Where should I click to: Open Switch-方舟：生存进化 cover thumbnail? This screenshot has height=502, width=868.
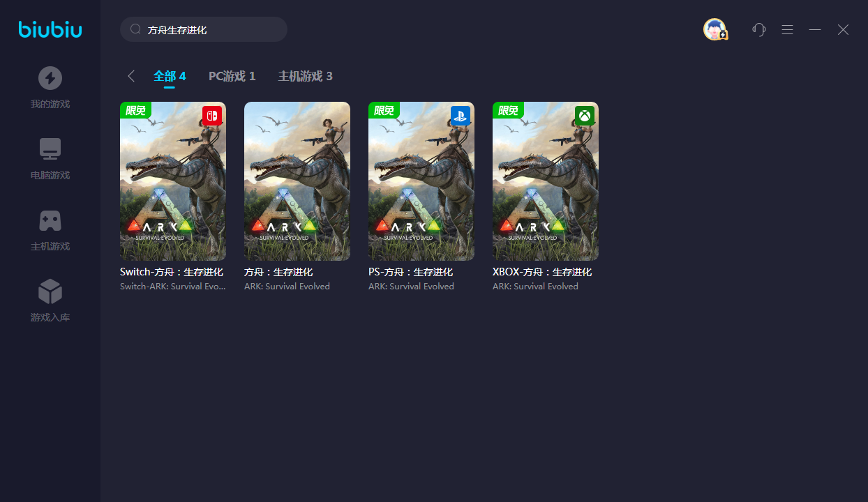(173, 181)
